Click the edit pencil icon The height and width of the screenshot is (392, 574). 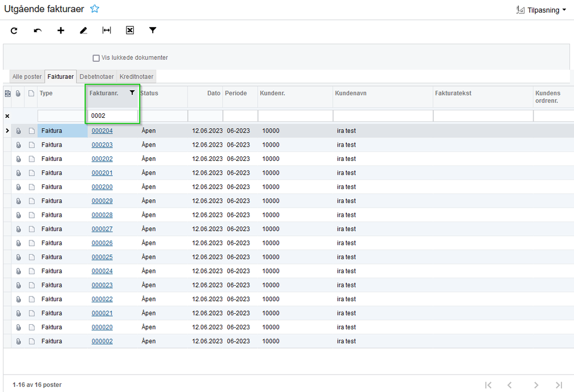pyautogui.click(x=83, y=30)
